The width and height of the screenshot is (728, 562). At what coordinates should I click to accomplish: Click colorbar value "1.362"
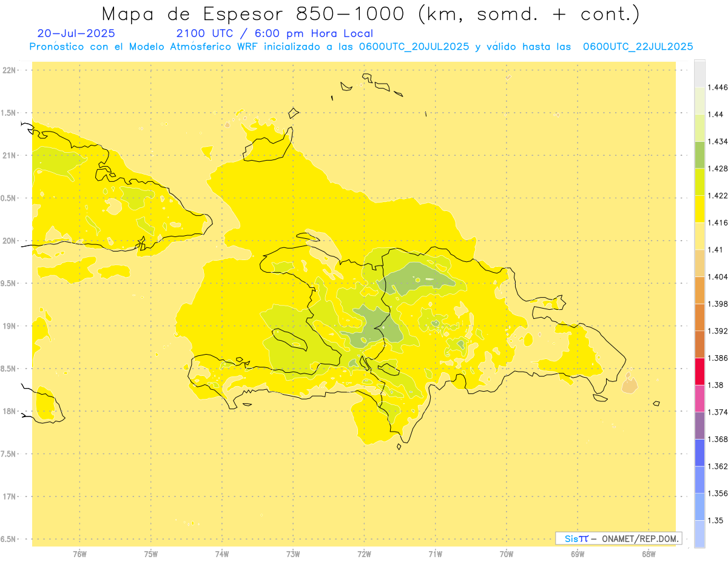coord(718,466)
